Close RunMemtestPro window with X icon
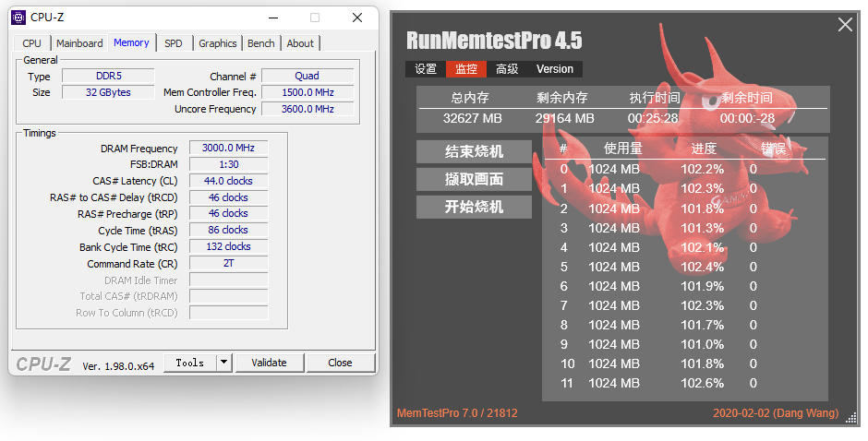 tap(845, 24)
